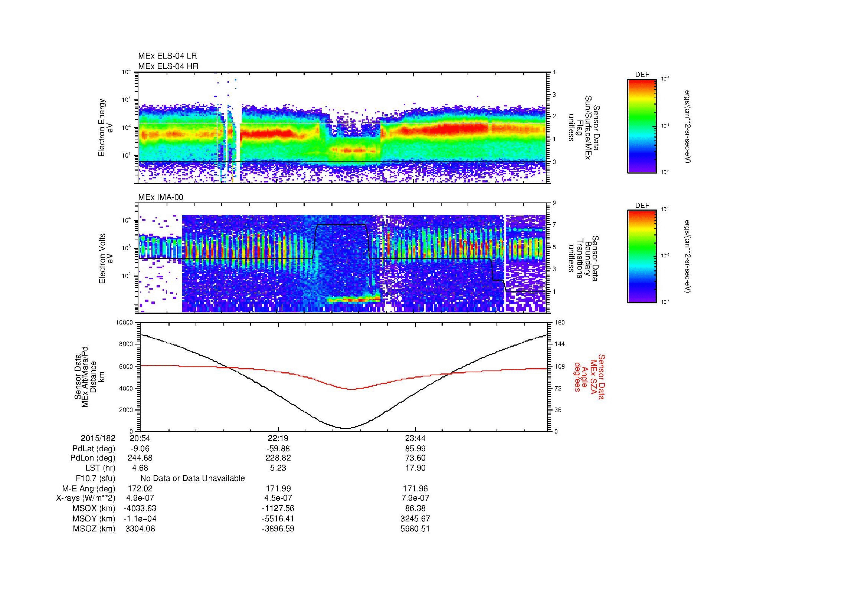This screenshot has height=613, width=868.
Task: Click the MSOX value '-4033.63'
Action: coord(140,508)
